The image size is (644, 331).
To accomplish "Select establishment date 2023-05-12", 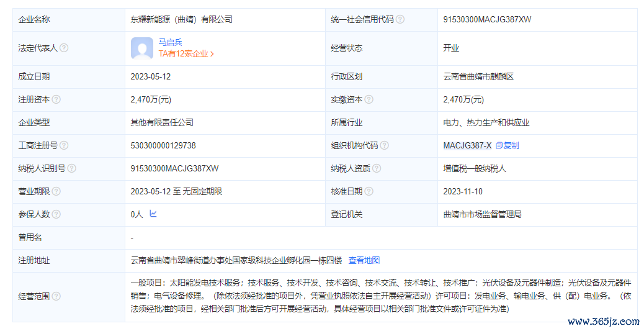I will [x=151, y=77].
